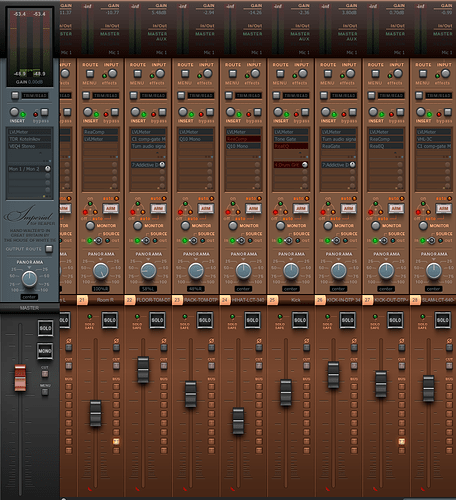Click the Output Route button on Master strip
The height and width of the screenshot is (500, 456).
pos(49,249)
